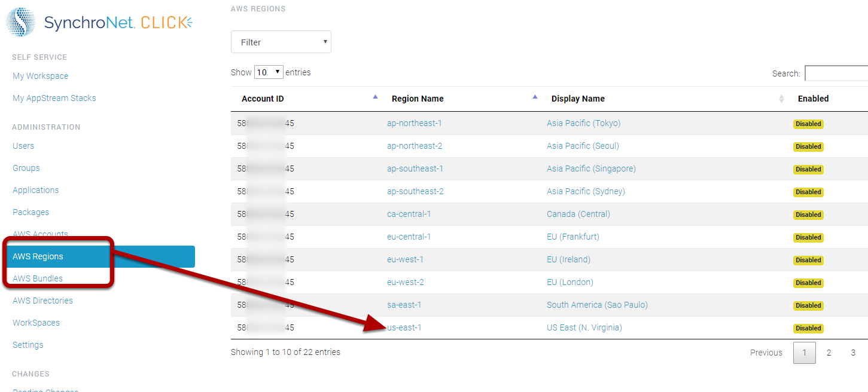The image size is (868, 392).
Task: Click the Account ID column header text
Action: (263, 99)
